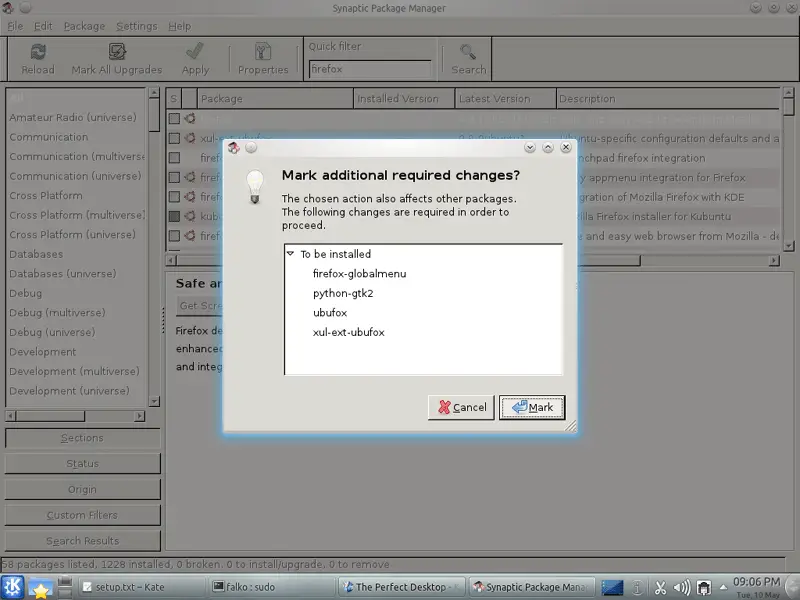800x600 pixels.
Task: Click the category list scroll-up arrow
Action: tap(154, 93)
